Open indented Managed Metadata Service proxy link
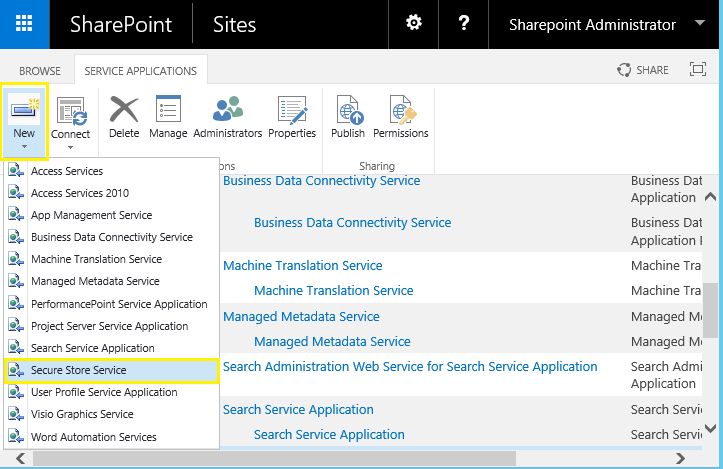The height and width of the screenshot is (469, 723). pos(332,342)
